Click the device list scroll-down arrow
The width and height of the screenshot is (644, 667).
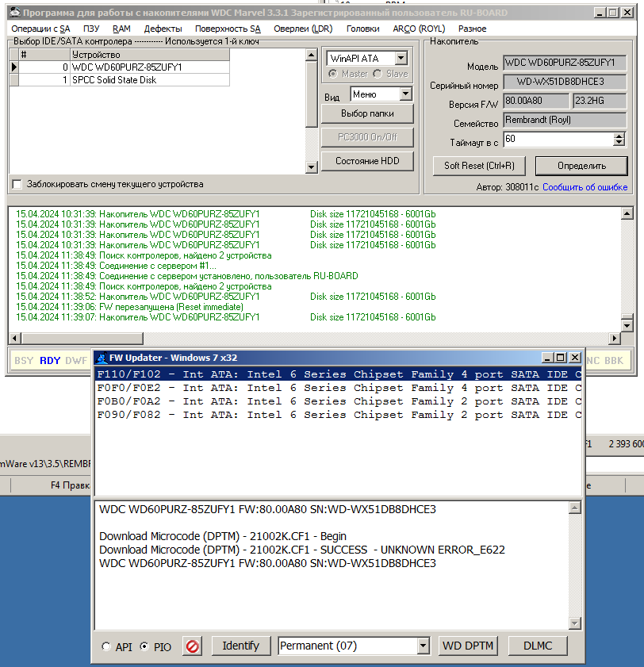click(x=312, y=167)
